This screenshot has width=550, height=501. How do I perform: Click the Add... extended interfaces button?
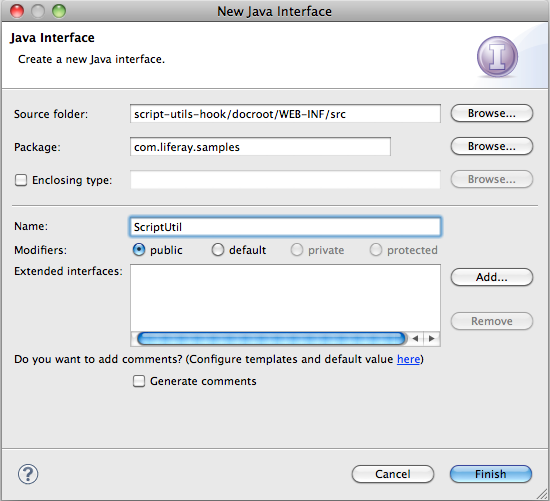point(492,277)
